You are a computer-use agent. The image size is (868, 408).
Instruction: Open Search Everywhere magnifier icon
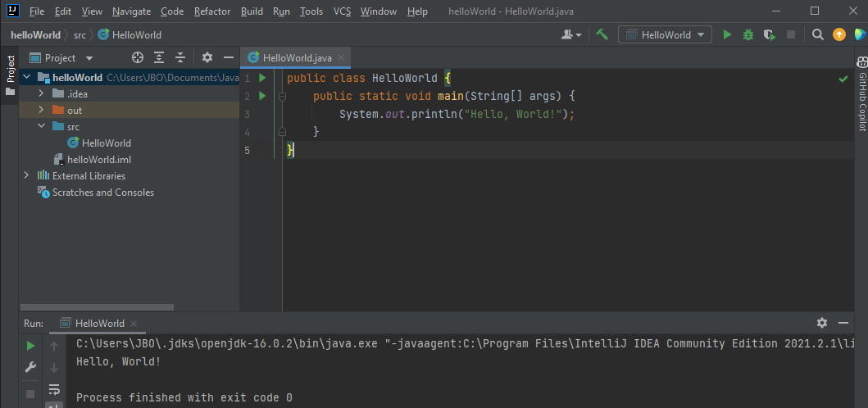[817, 34]
